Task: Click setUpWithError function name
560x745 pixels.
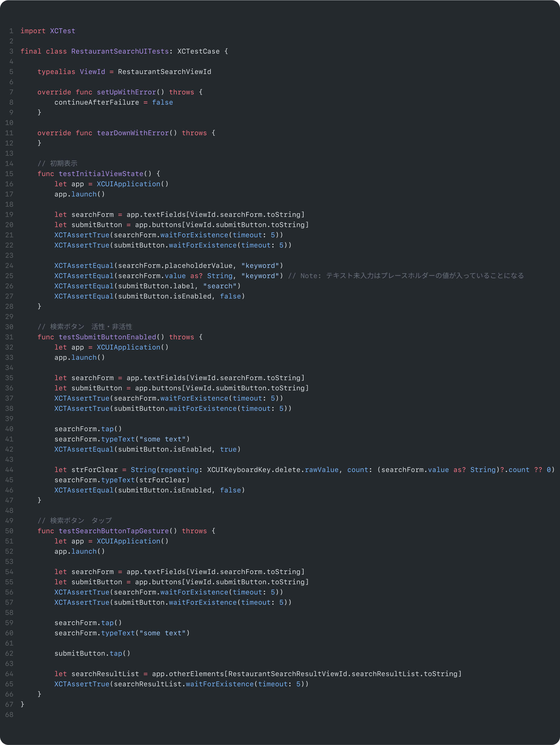Action: [126, 92]
